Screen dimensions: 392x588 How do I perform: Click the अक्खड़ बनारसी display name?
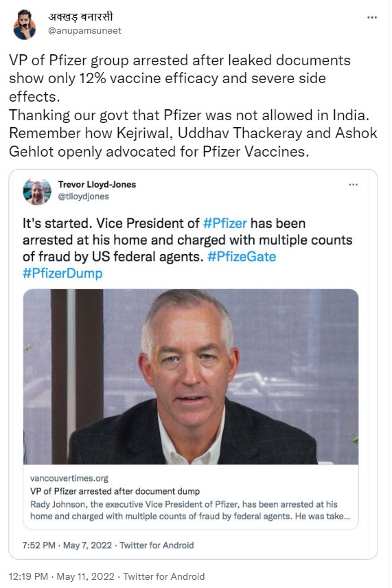pyautogui.click(x=80, y=17)
